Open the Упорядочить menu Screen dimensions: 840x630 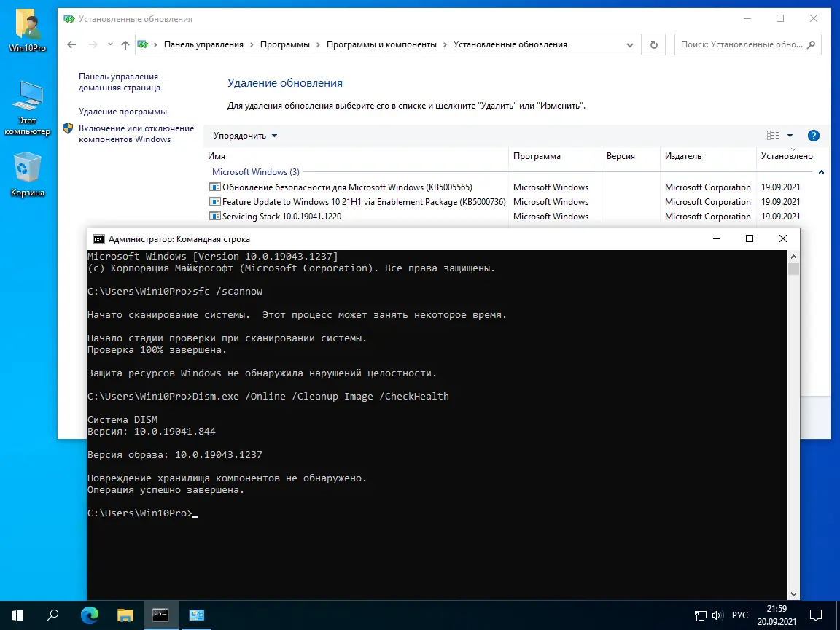click(x=245, y=136)
